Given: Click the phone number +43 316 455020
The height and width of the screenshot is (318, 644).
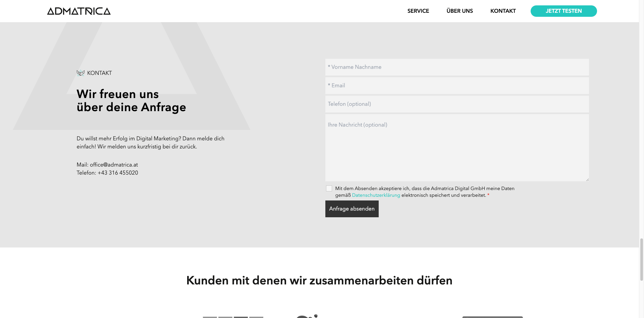Looking at the screenshot, I should 118,173.
